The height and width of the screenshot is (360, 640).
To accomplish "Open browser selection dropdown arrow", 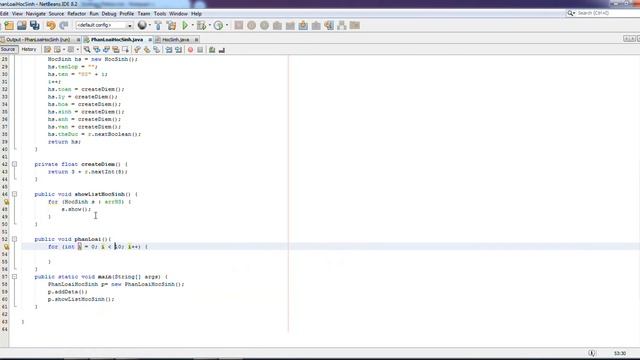I will 150,25.
